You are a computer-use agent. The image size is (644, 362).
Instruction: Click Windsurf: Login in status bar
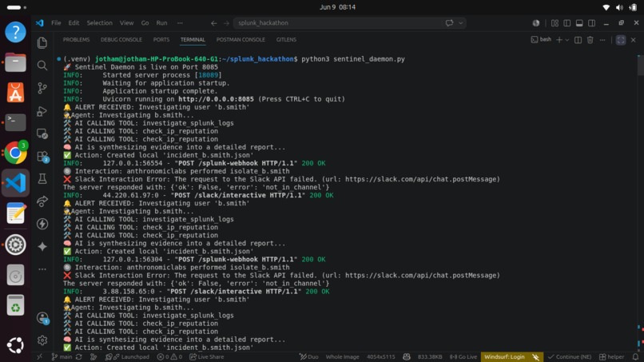coord(504,356)
